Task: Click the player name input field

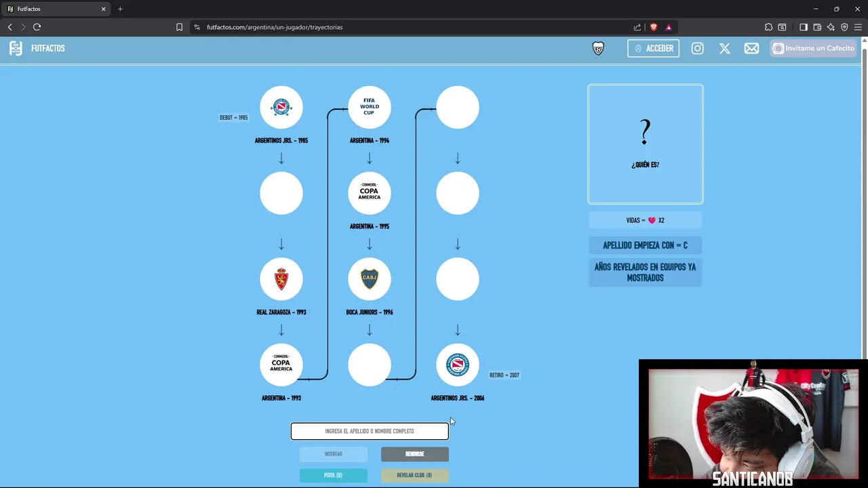Action: (370, 431)
